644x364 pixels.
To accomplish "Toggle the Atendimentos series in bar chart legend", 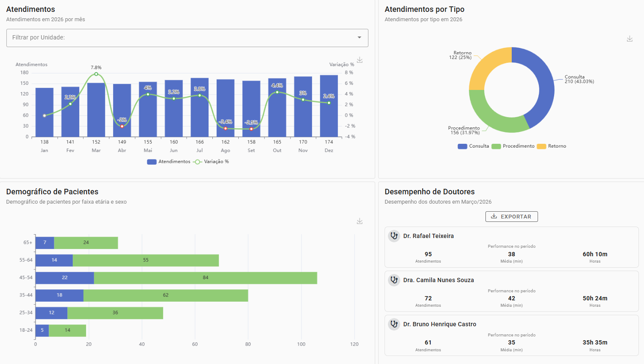I will tap(169, 162).
